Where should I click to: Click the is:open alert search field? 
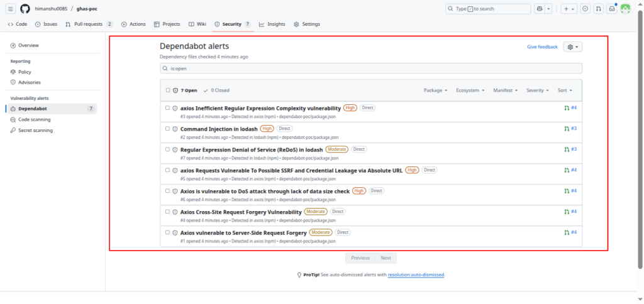click(371, 68)
